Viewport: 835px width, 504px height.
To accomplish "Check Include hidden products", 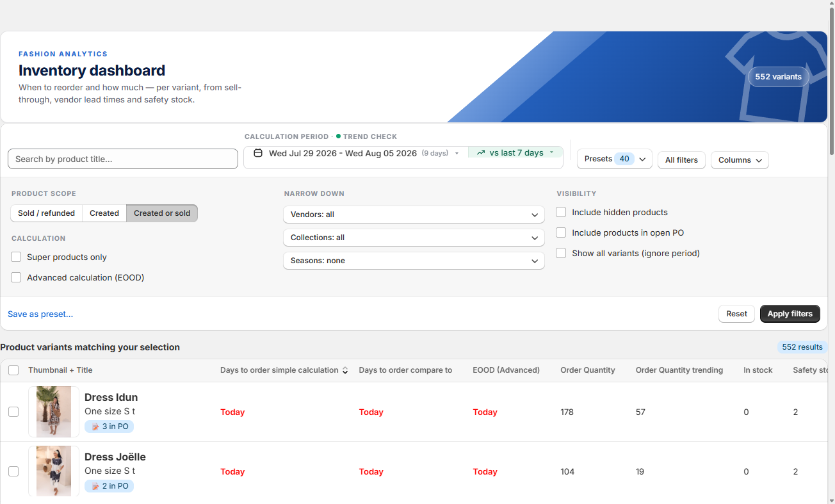I will pos(561,212).
